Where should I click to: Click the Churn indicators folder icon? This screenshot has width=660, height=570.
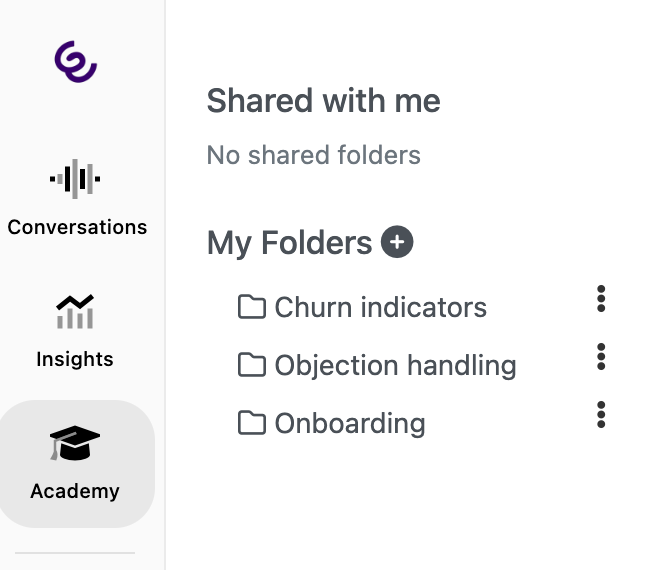click(252, 307)
